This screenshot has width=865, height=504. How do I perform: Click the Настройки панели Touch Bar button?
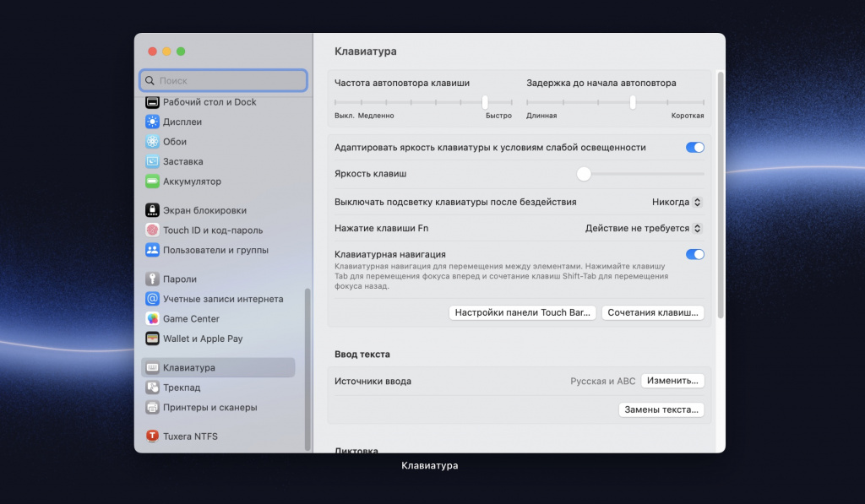pyautogui.click(x=522, y=312)
